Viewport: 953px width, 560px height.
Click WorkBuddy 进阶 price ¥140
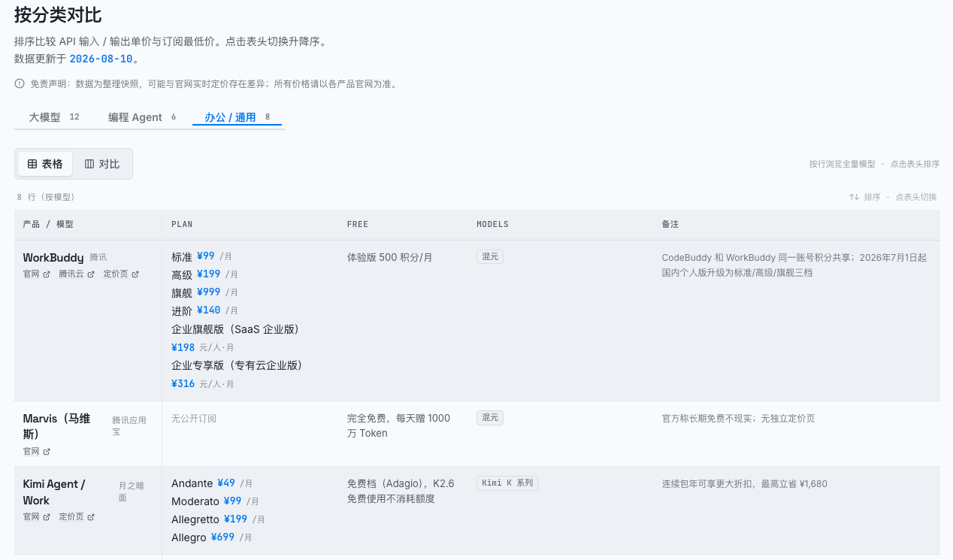coord(208,310)
